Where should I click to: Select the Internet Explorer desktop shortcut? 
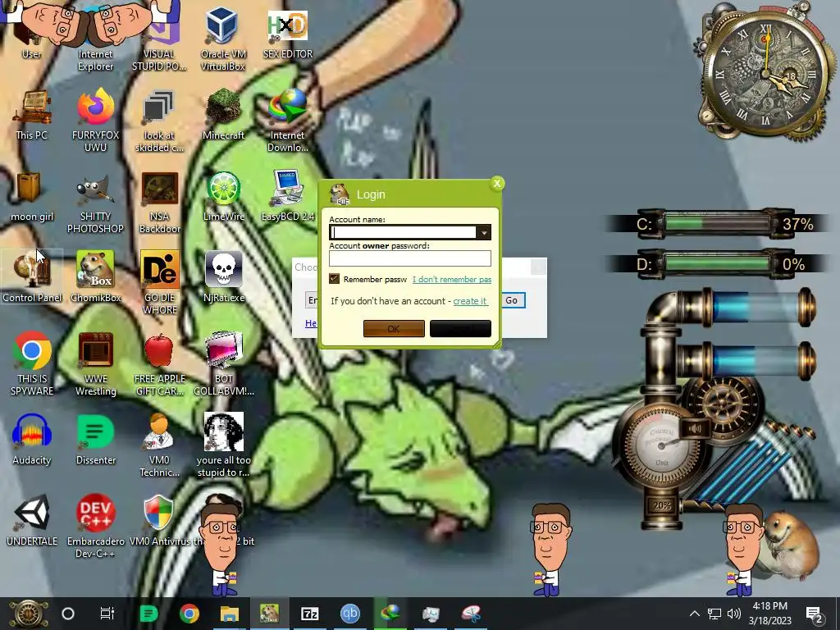click(x=95, y=39)
